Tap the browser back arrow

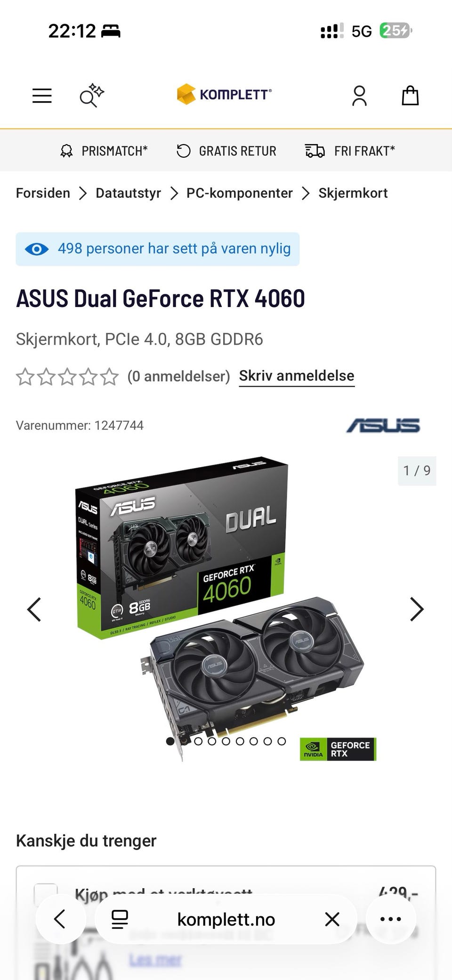click(x=60, y=919)
